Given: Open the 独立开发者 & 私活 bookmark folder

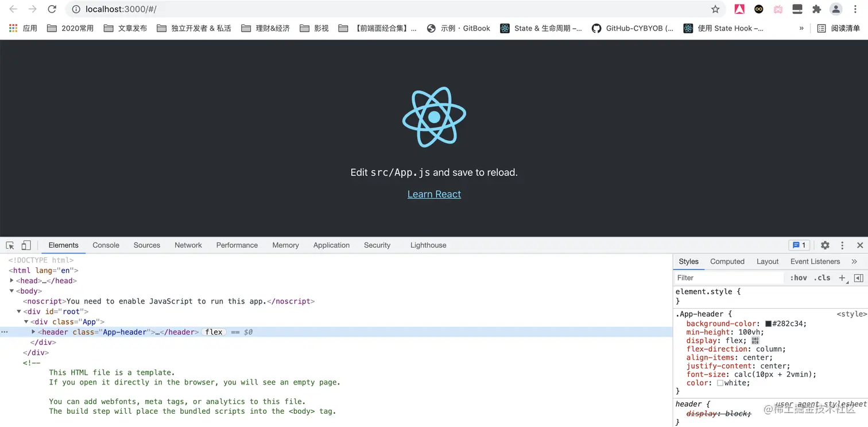Looking at the screenshot, I should pyautogui.click(x=193, y=28).
